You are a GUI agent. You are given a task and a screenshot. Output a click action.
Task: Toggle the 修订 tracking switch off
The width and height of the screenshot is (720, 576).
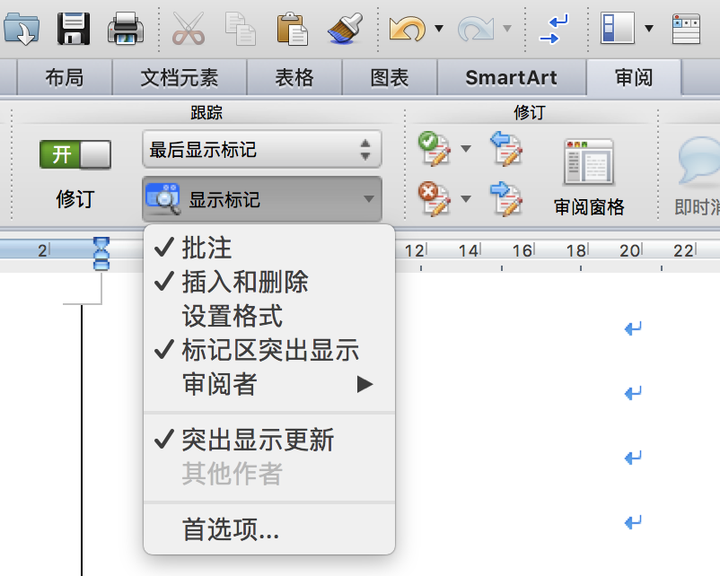coord(75,154)
